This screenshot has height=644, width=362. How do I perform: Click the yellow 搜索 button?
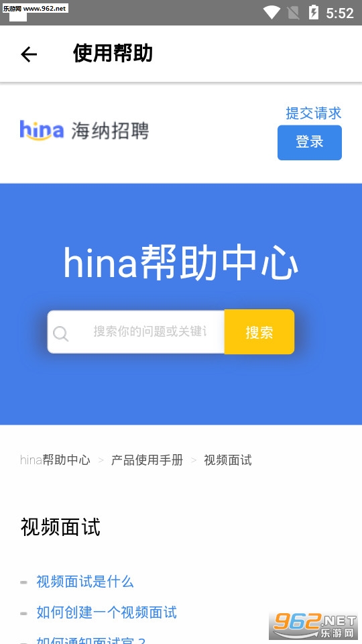pyautogui.click(x=259, y=332)
